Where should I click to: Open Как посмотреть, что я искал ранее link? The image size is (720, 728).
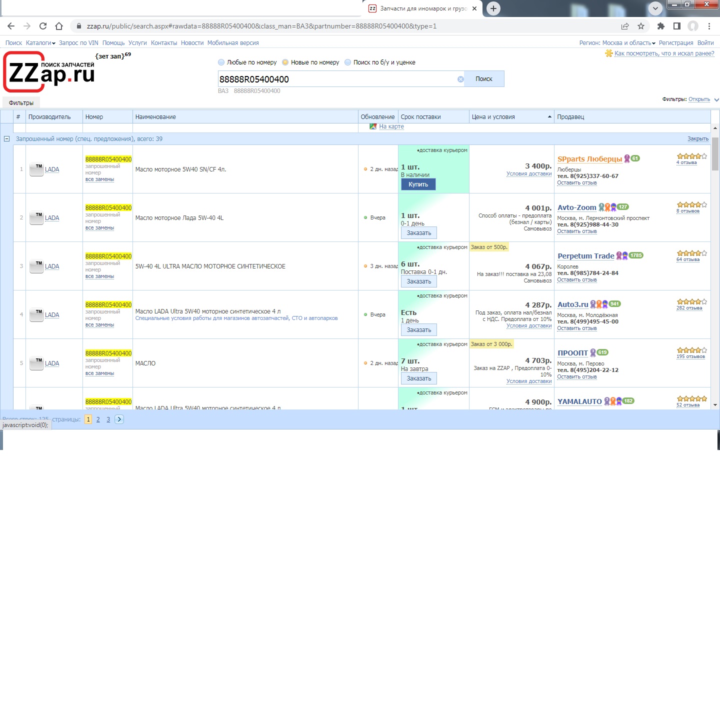pos(664,53)
